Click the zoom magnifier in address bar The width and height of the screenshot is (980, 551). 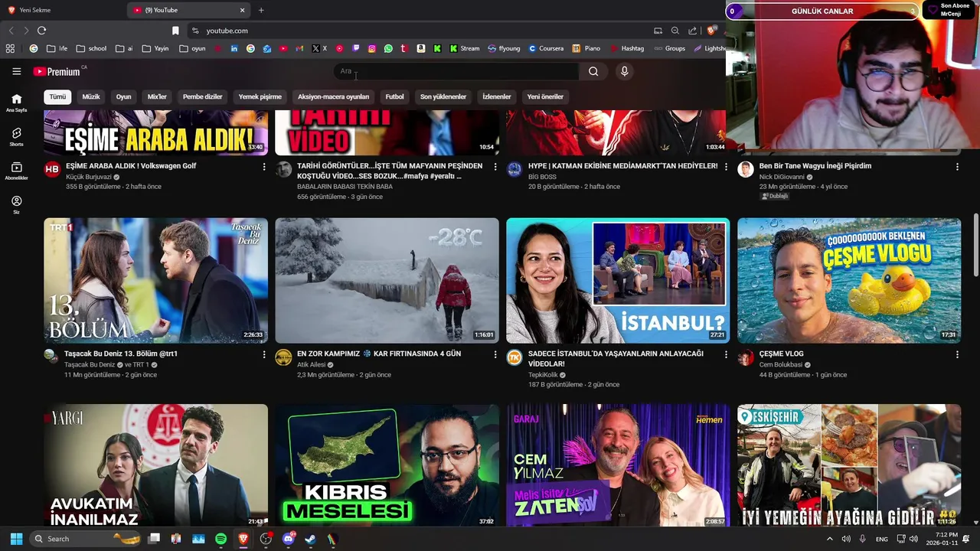click(675, 31)
